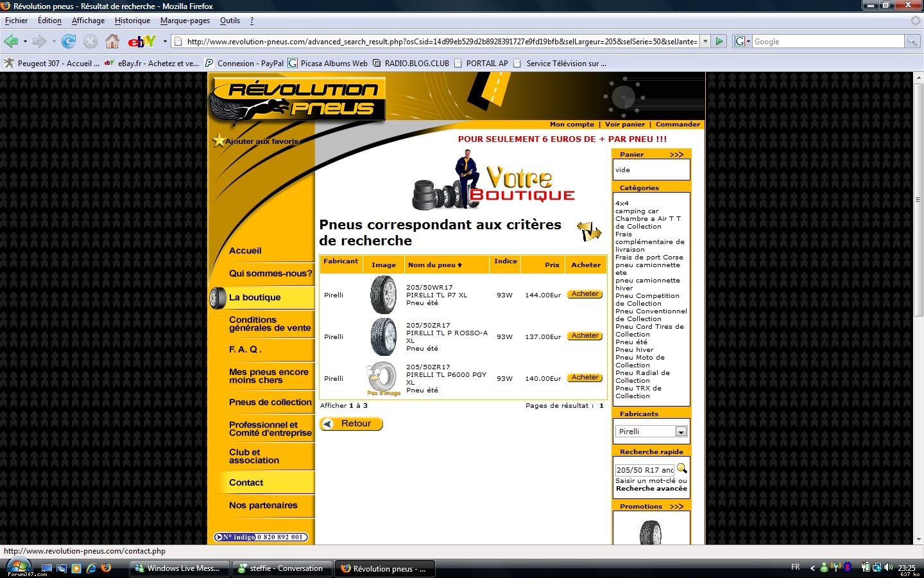Image resolution: width=924 pixels, height=578 pixels.
Task: Open the Windows Start orb
Action: 19,566
